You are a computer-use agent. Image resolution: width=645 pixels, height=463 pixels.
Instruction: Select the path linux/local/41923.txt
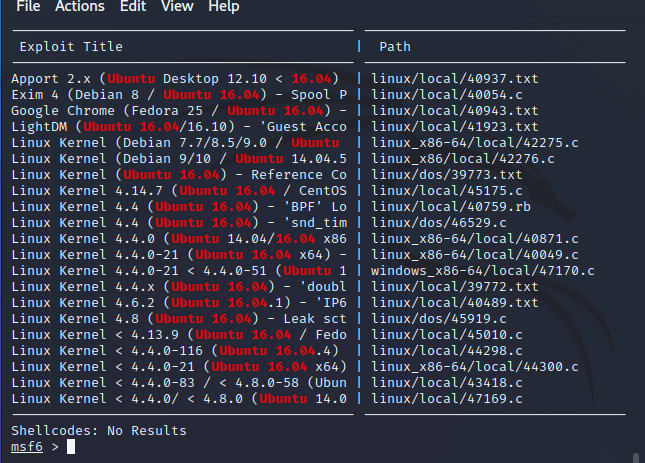coord(455,127)
